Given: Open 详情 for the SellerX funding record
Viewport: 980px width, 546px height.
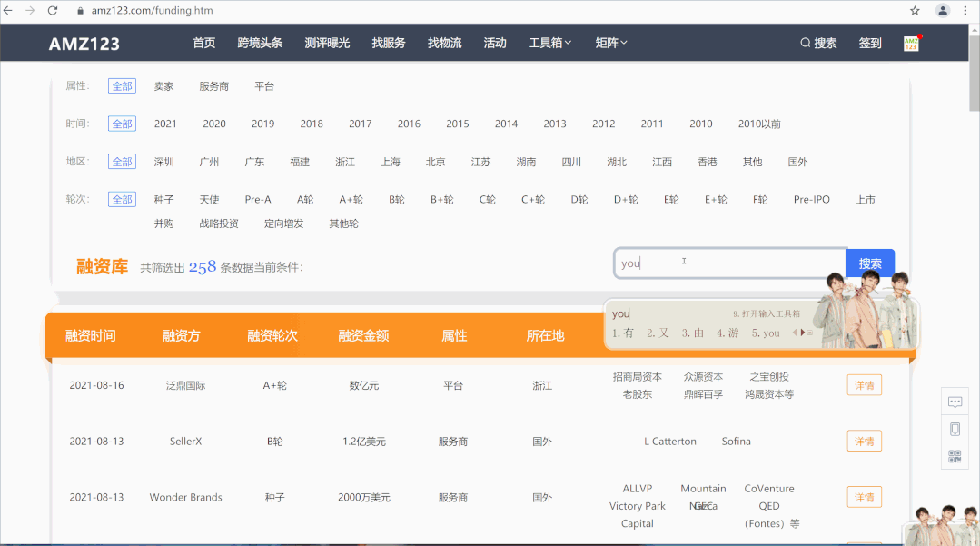Looking at the screenshot, I should (x=863, y=441).
